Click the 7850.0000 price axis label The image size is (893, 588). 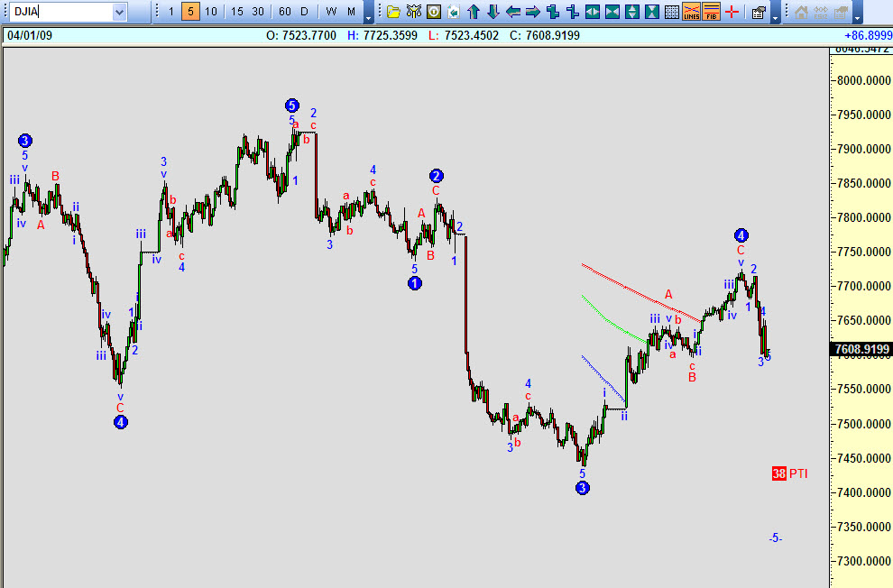[x=864, y=183]
